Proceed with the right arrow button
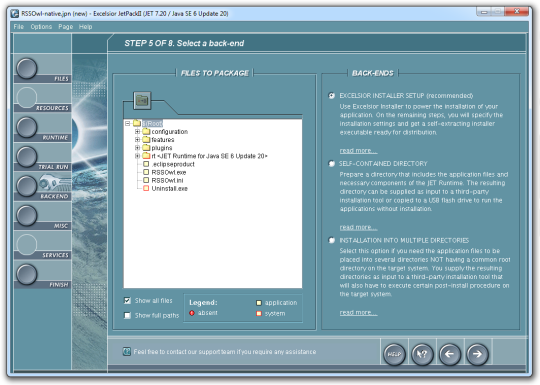Viewport: 540px width, 385px height. coord(477,354)
